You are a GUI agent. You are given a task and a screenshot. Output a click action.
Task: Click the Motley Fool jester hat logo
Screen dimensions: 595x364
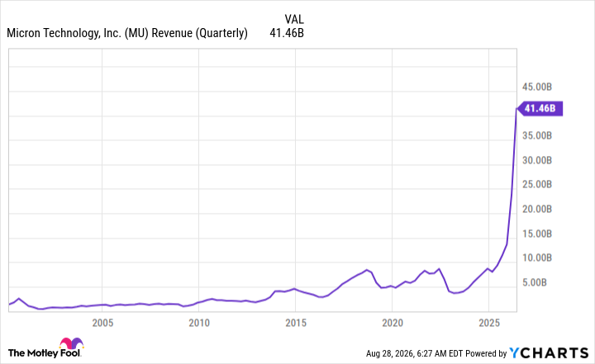71,343
